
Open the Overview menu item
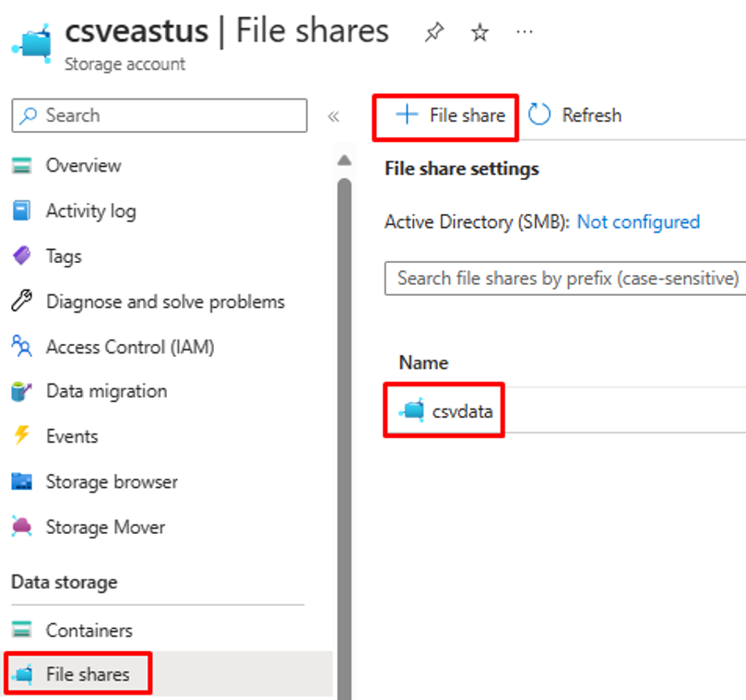(83, 166)
